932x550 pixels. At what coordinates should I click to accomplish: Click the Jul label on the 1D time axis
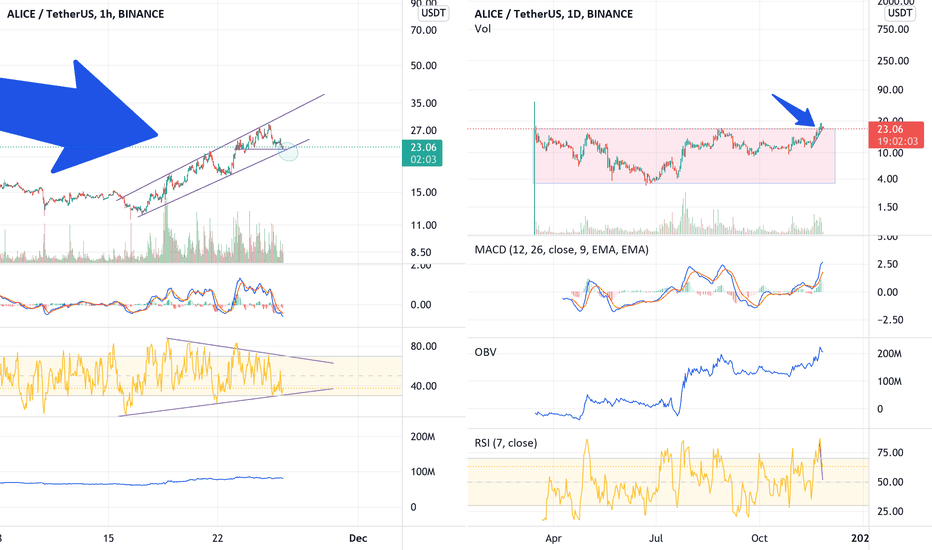(656, 538)
